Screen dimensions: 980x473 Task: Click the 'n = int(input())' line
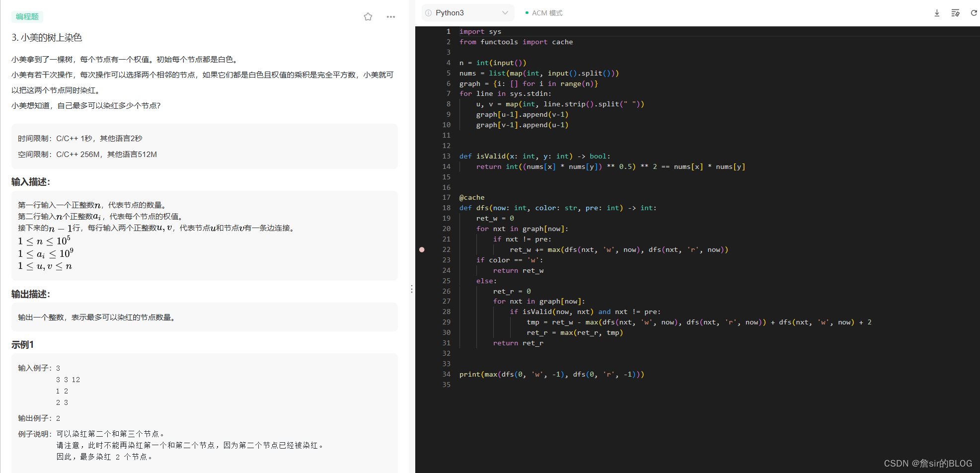(x=493, y=63)
